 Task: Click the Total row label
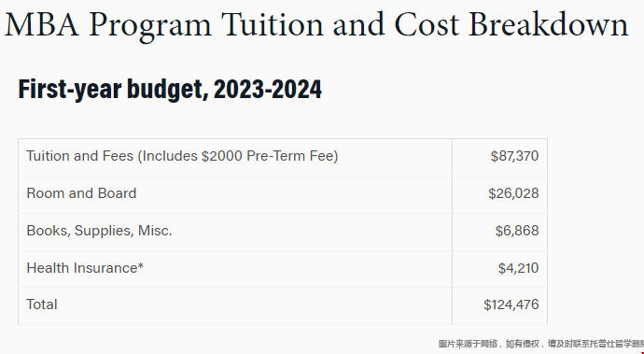42,304
